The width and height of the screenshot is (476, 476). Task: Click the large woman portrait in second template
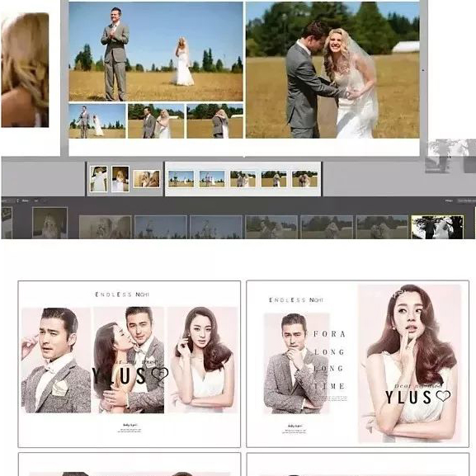[x=409, y=363]
